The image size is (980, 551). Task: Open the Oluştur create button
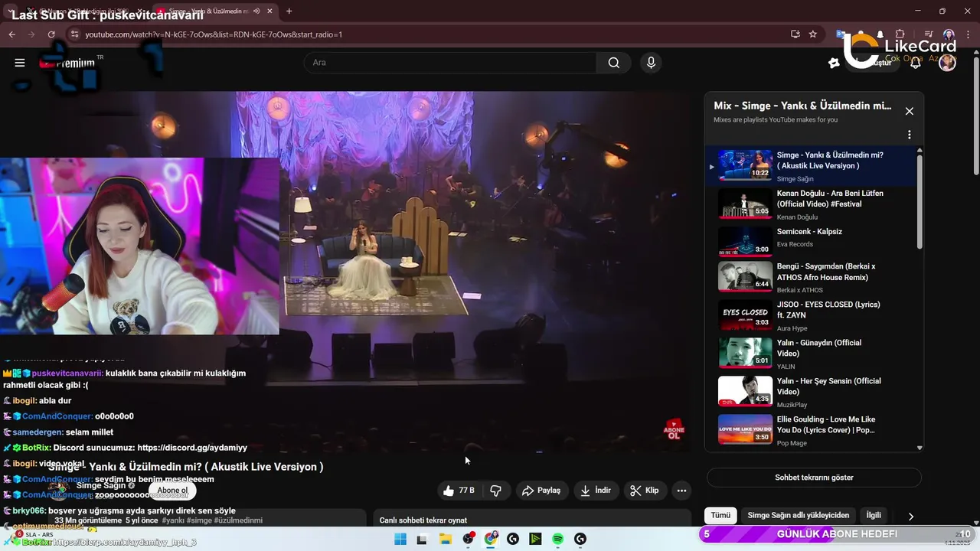pos(872,63)
